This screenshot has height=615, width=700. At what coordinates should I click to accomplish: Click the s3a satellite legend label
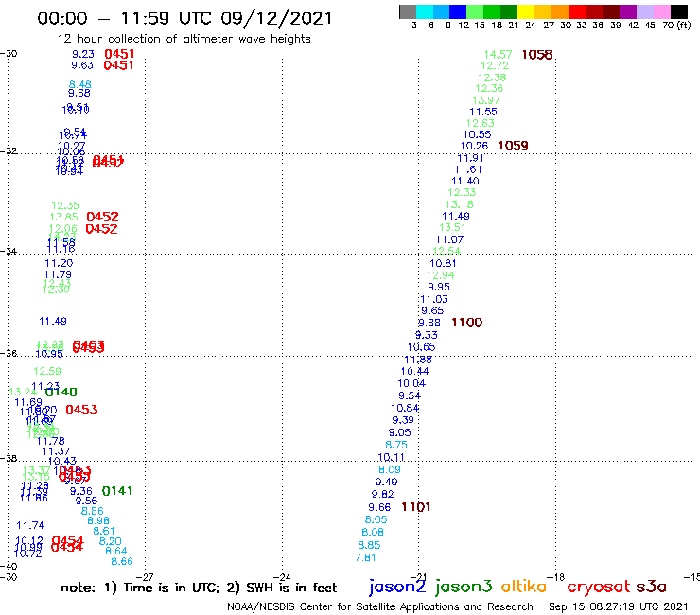[651, 587]
